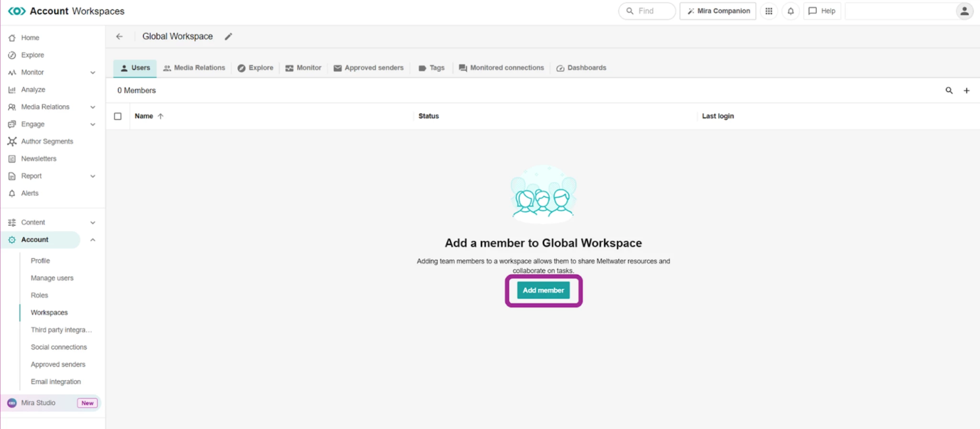Screen dimensions: 980x429
Task: Switch to the Tags tab
Action: pos(432,68)
